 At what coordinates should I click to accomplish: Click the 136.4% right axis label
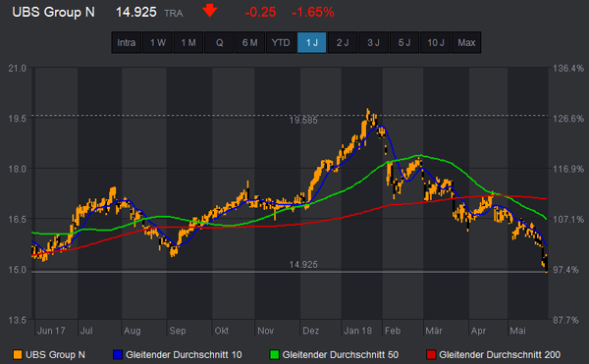(568, 69)
